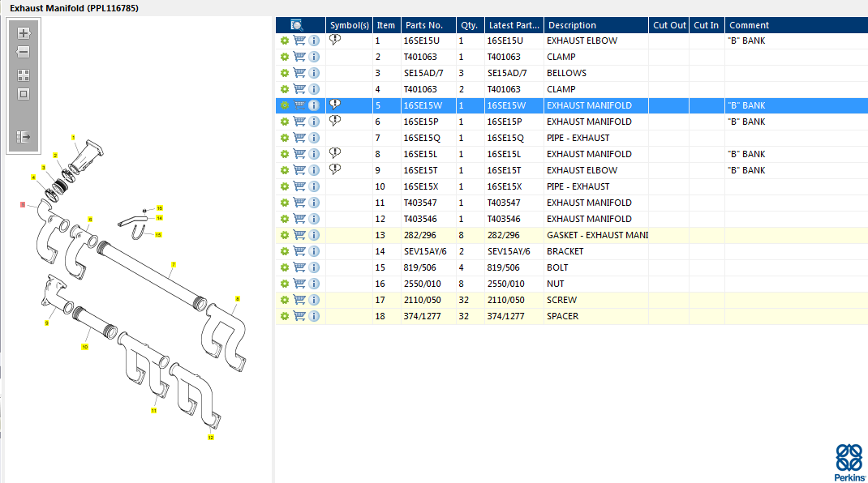Sort by Parts No. column header
Viewport: 868px width, 483px height.
tap(427, 25)
